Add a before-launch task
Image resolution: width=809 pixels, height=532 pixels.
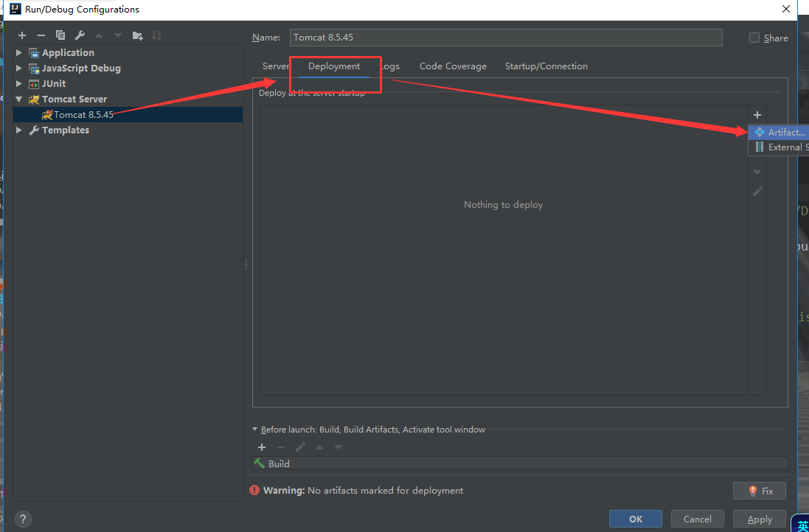(262, 447)
